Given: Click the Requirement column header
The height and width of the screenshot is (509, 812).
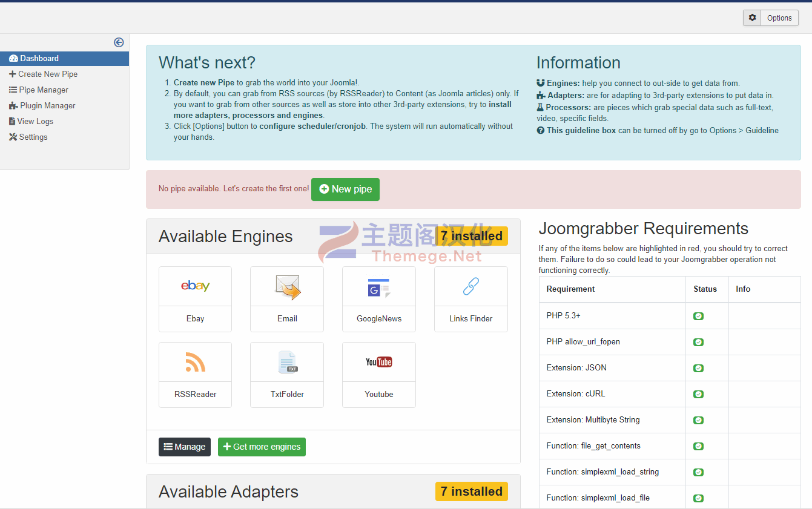Looking at the screenshot, I should 570,289.
